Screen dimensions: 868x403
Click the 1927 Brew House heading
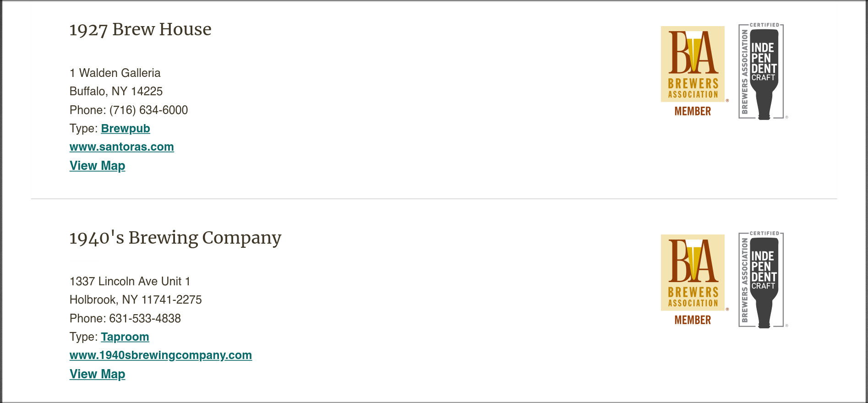click(140, 30)
